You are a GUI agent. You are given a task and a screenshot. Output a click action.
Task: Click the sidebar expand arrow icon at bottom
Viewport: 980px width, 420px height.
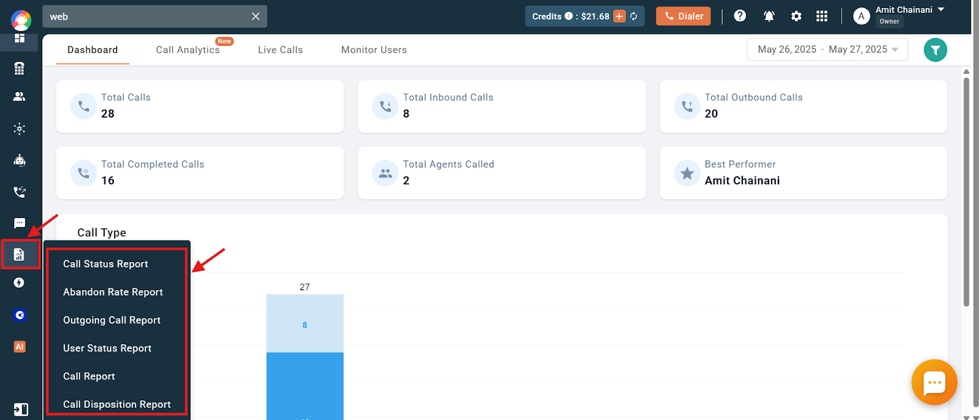pos(20,410)
